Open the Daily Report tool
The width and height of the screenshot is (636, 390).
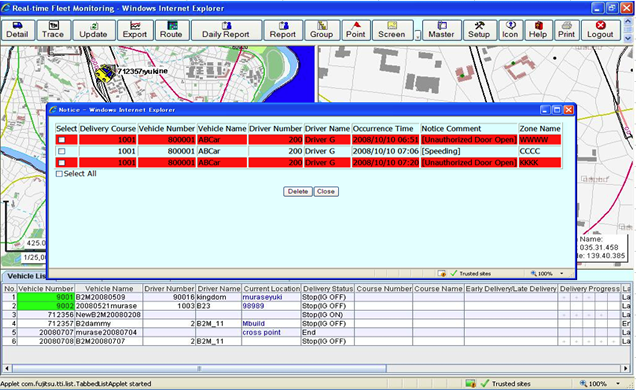pos(226,30)
